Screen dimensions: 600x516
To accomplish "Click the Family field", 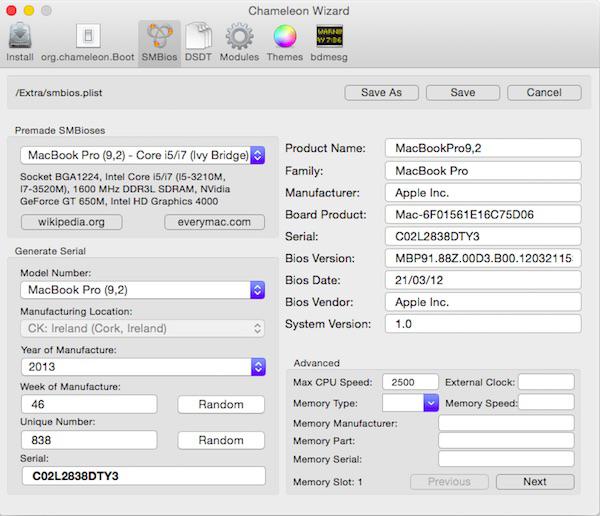I will [x=483, y=171].
